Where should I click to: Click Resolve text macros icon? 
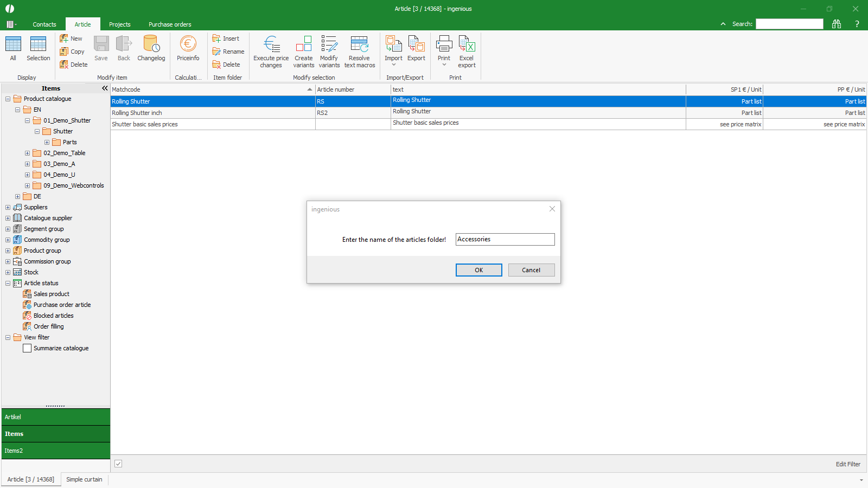359,44
